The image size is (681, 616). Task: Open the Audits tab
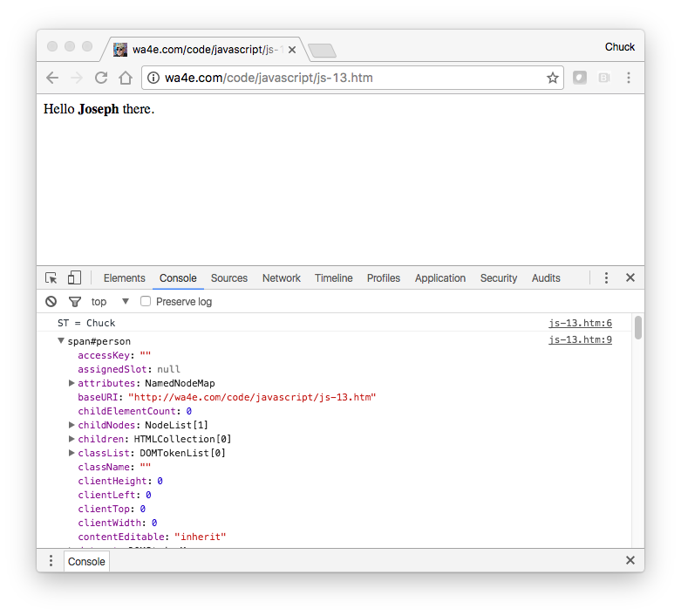click(546, 278)
